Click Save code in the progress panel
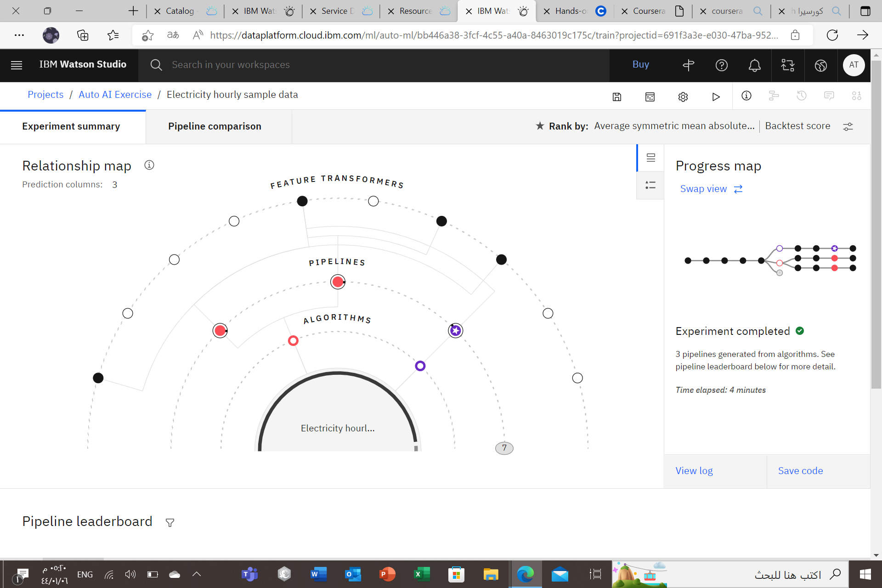The width and height of the screenshot is (882, 588). (x=800, y=470)
